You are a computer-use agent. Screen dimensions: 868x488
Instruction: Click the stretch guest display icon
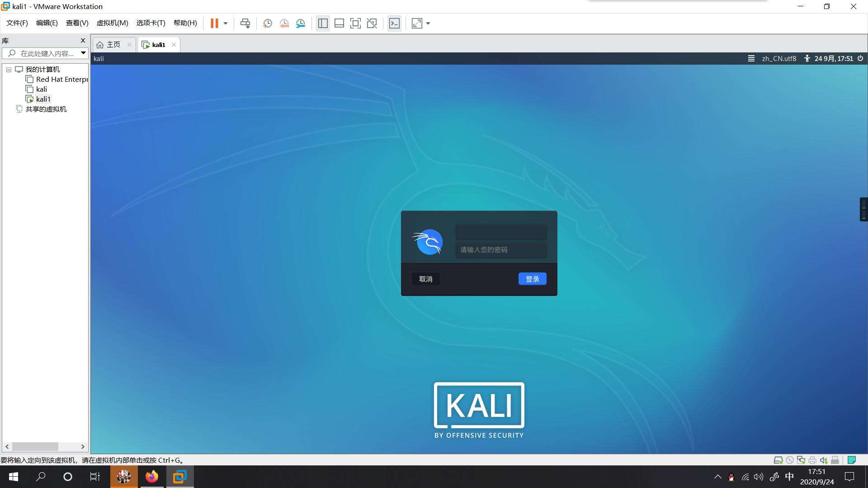click(417, 23)
